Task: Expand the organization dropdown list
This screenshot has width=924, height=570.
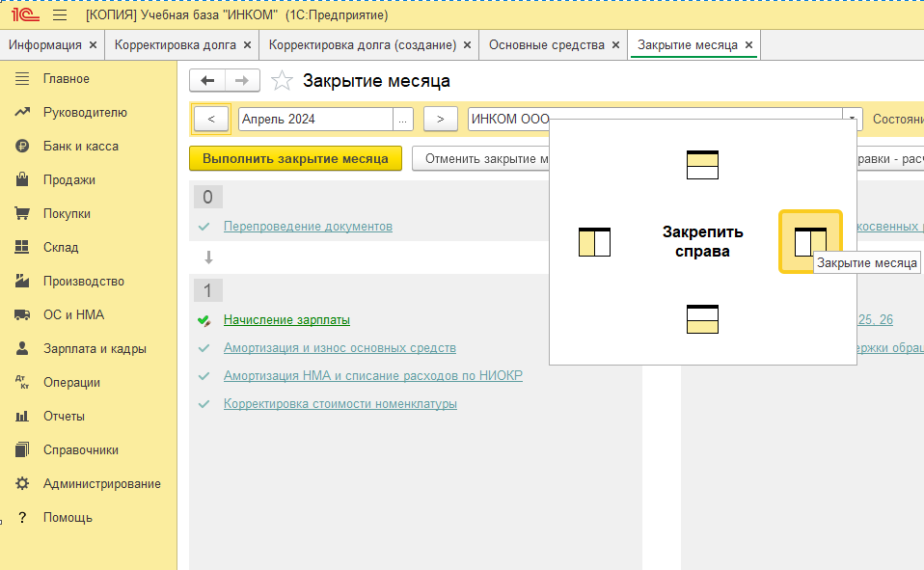Action: click(852, 120)
